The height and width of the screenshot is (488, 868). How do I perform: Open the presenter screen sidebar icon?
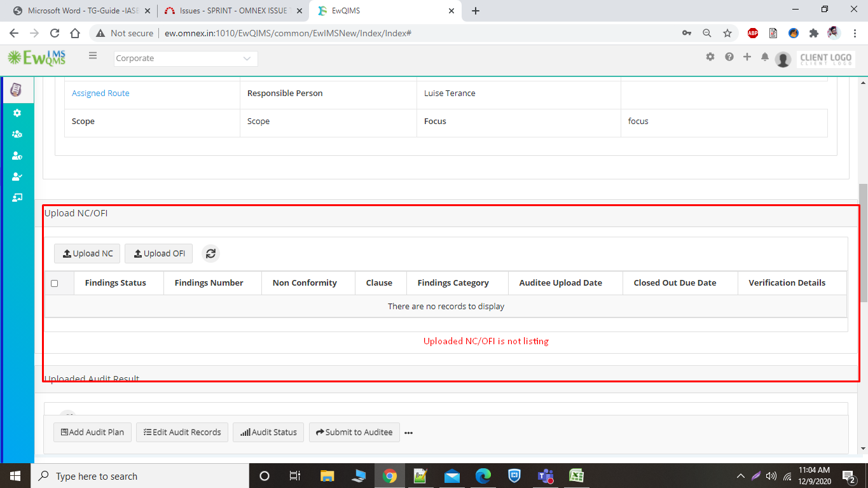coord(17,198)
